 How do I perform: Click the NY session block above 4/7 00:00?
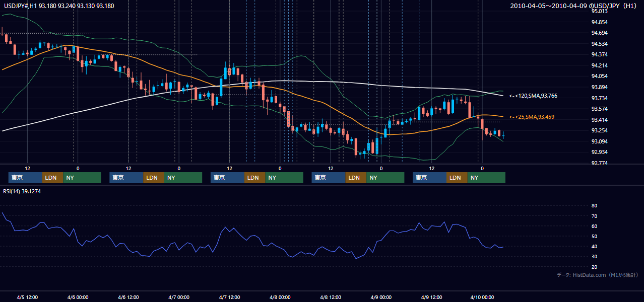coord(183,178)
